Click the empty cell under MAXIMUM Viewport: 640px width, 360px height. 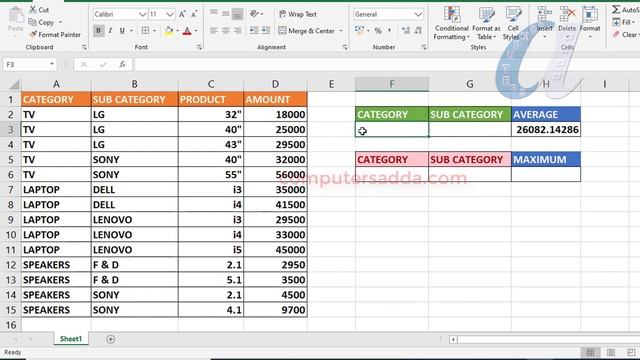click(546, 174)
